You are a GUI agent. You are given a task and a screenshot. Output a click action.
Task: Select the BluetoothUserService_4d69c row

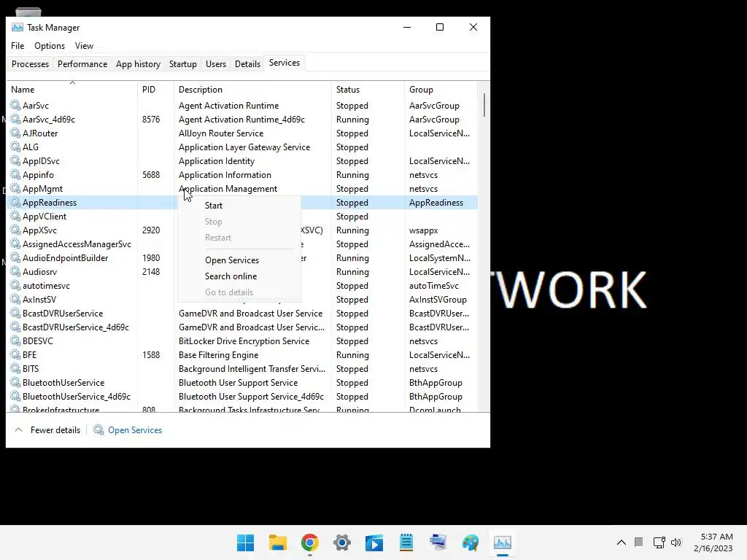click(x=242, y=396)
